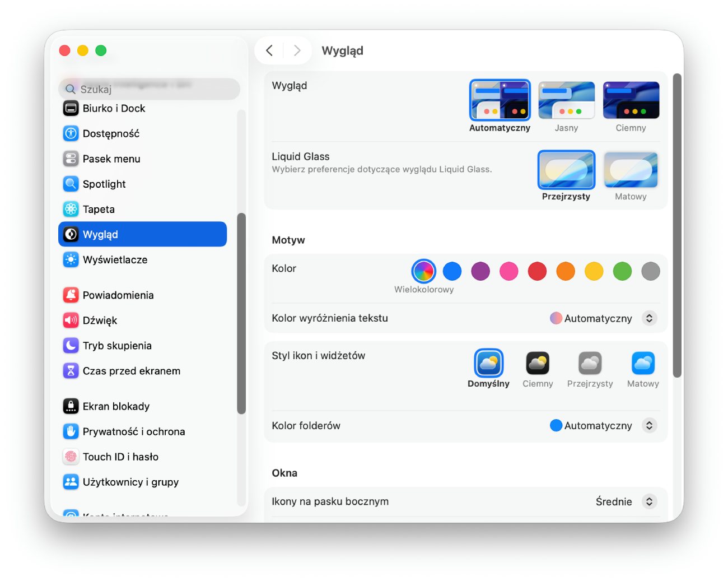The width and height of the screenshot is (728, 581).
Task: Choose the Matowy Liquid Glass style
Action: pos(631,170)
